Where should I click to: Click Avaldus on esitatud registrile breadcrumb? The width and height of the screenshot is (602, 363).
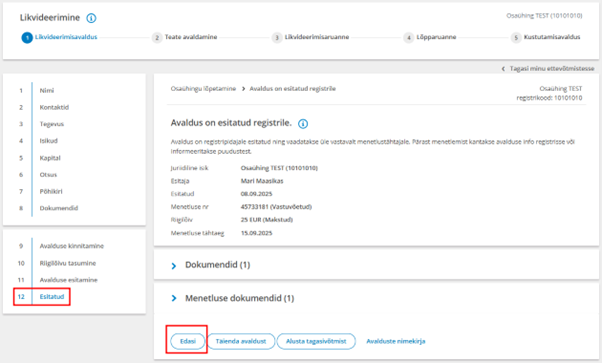(293, 89)
